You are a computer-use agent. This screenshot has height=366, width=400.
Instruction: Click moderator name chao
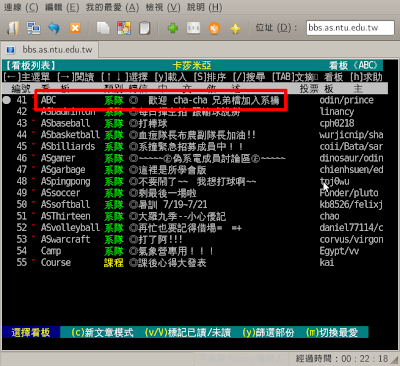click(x=329, y=216)
